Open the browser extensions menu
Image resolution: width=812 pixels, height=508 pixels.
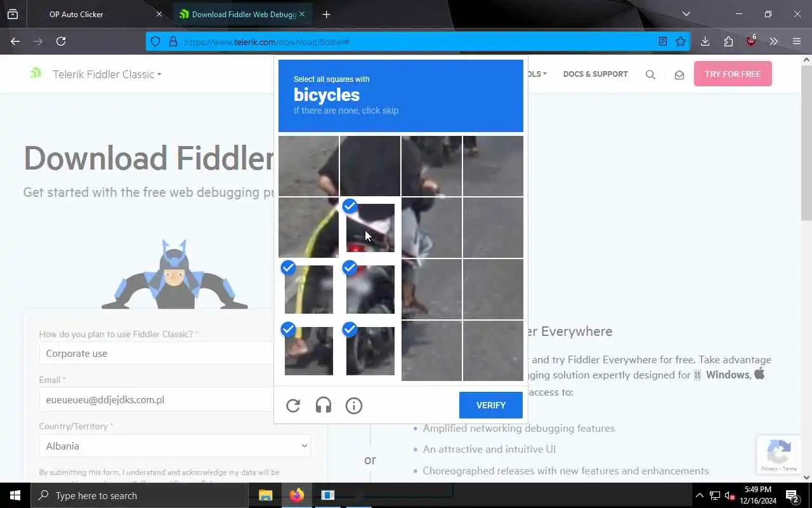(728, 41)
